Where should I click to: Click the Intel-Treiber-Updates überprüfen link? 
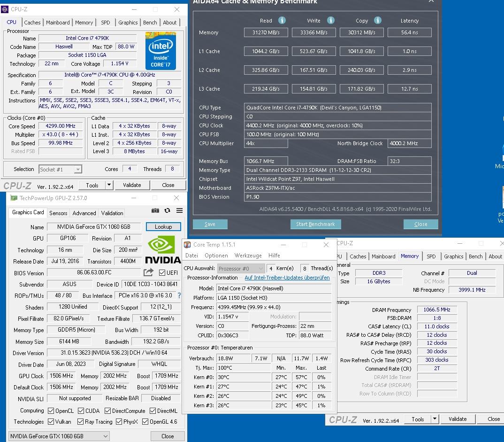(287, 277)
